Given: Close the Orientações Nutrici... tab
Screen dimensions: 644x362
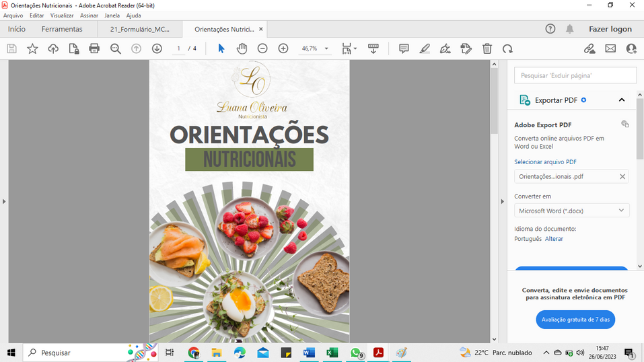Looking at the screenshot, I should [261, 29].
